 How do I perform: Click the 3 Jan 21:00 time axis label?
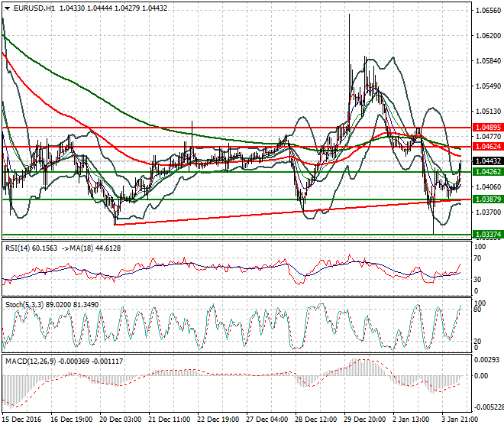click(x=460, y=420)
